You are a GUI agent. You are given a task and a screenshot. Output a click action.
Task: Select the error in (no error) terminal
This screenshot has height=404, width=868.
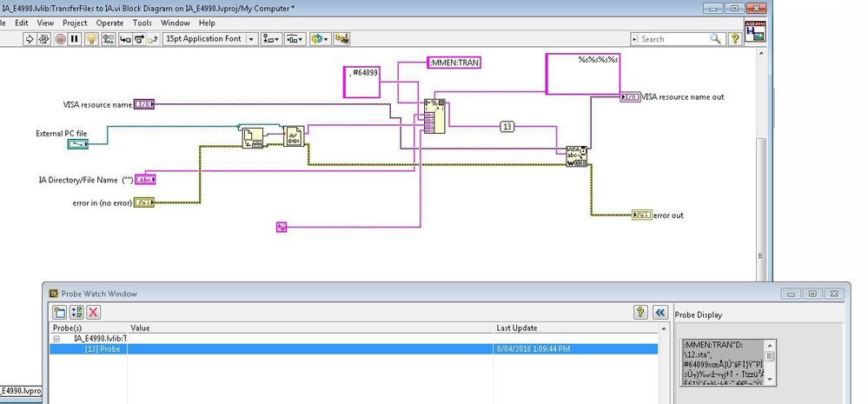click(144, 202)
